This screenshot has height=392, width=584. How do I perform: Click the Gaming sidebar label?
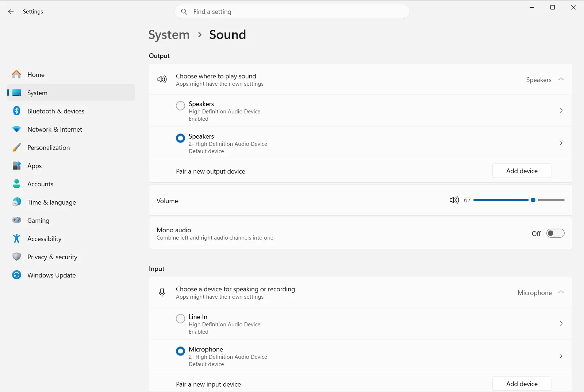point(38,220)
